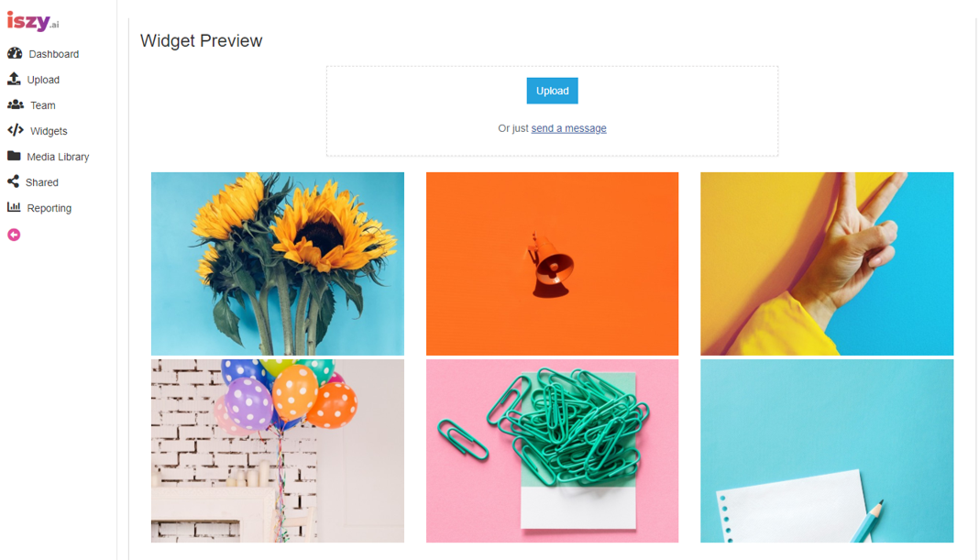Click the blue Upload button
Screen dimensions: 979x560
(x=552, y=91)
